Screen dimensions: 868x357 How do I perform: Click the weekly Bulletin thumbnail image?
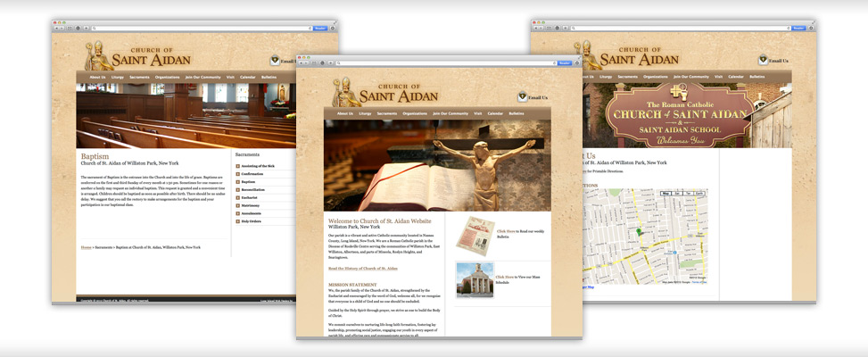tap(475, 236)
